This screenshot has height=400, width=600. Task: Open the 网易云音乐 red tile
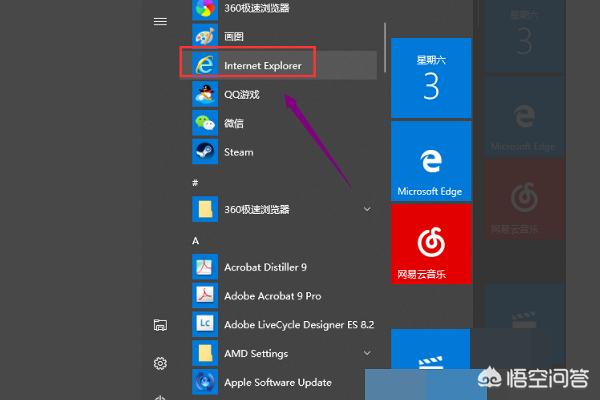coord(431,244)
